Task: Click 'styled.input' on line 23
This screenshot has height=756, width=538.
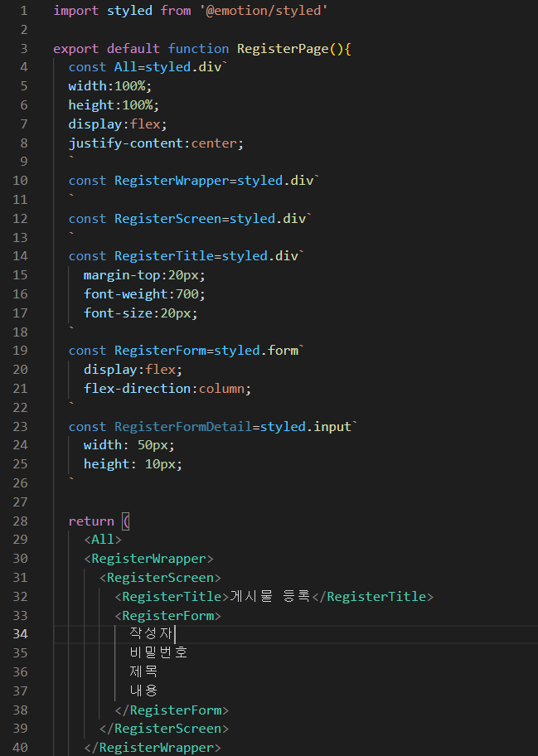Action: pos(306,427)
